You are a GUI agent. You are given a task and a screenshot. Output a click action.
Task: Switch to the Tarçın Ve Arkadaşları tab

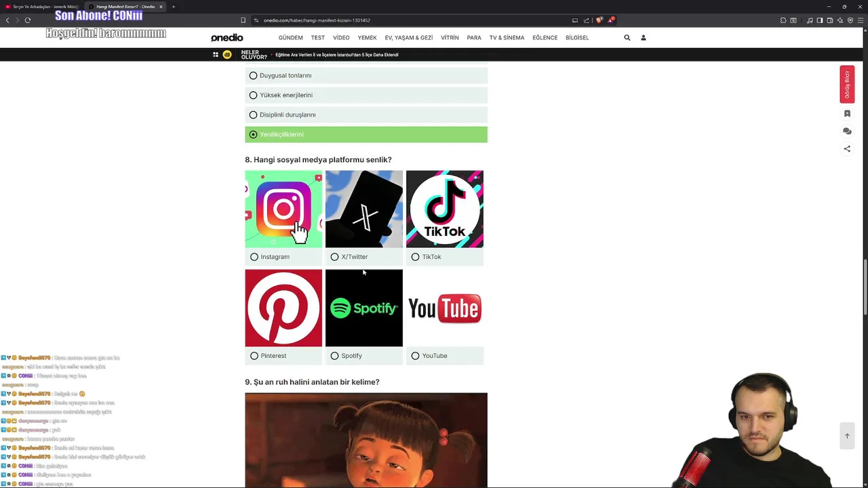click(x=42, y=7)
